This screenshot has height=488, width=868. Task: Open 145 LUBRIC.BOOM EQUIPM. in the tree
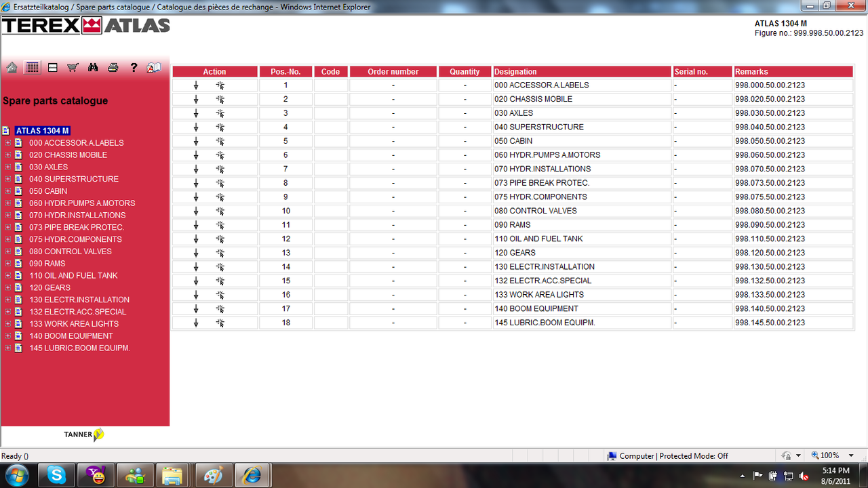click(x=79, y=348)
